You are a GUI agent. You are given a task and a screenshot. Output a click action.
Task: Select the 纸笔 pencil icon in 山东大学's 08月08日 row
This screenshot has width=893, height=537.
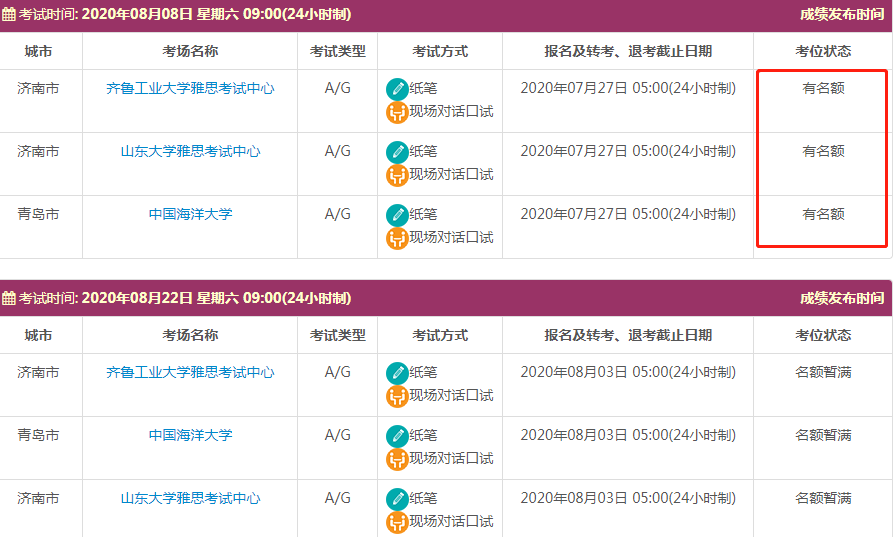tap(397, 152)
